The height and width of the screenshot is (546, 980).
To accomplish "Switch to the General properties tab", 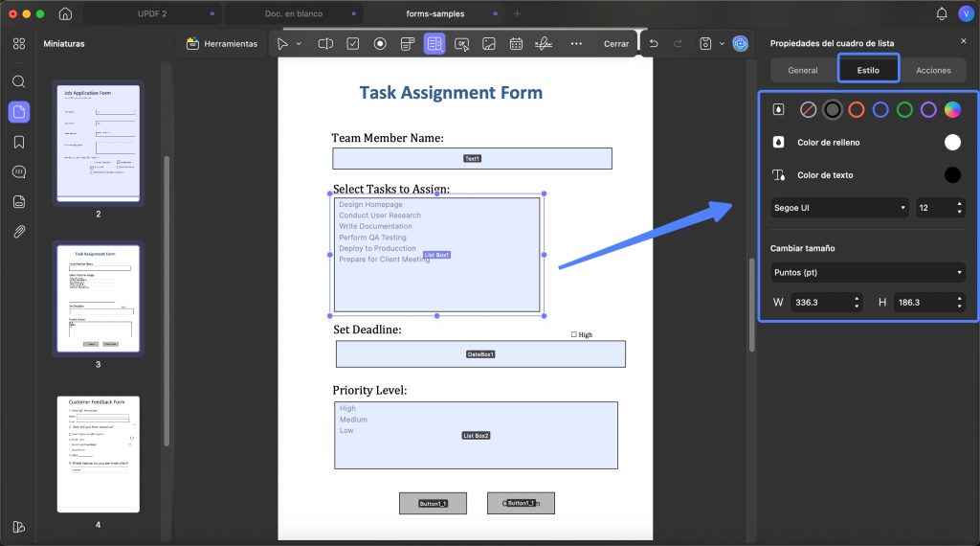I will tap(803, 70).
